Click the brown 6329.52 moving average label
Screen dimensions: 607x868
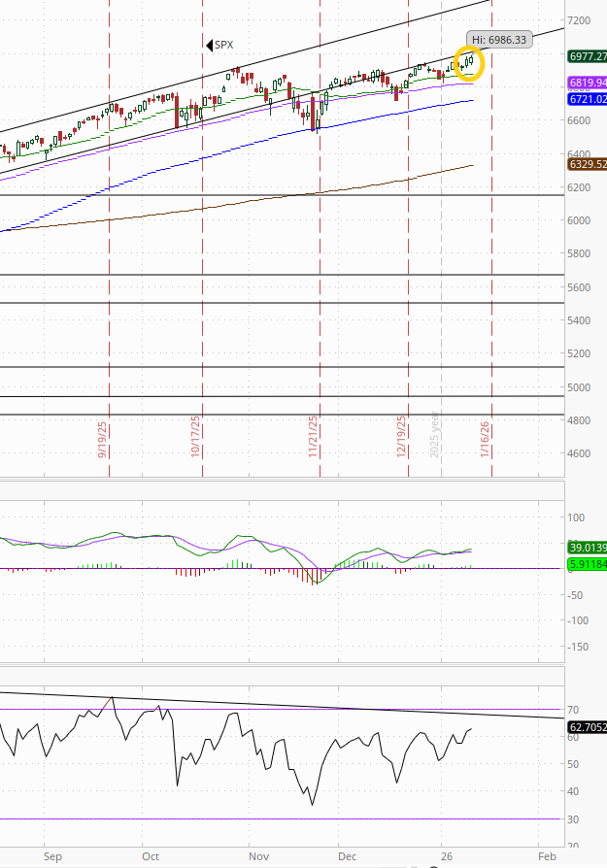coord(587,164)
